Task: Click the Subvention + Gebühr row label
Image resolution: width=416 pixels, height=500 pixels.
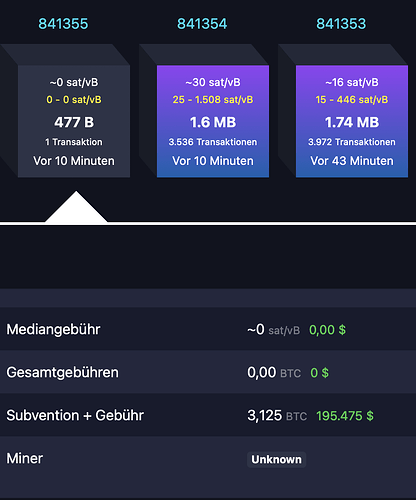Action: pyautogui.click(x=75, y=415)
